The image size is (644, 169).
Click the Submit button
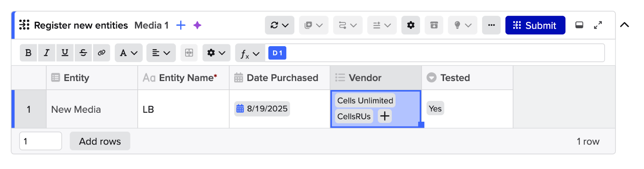[x=535, y=25]
